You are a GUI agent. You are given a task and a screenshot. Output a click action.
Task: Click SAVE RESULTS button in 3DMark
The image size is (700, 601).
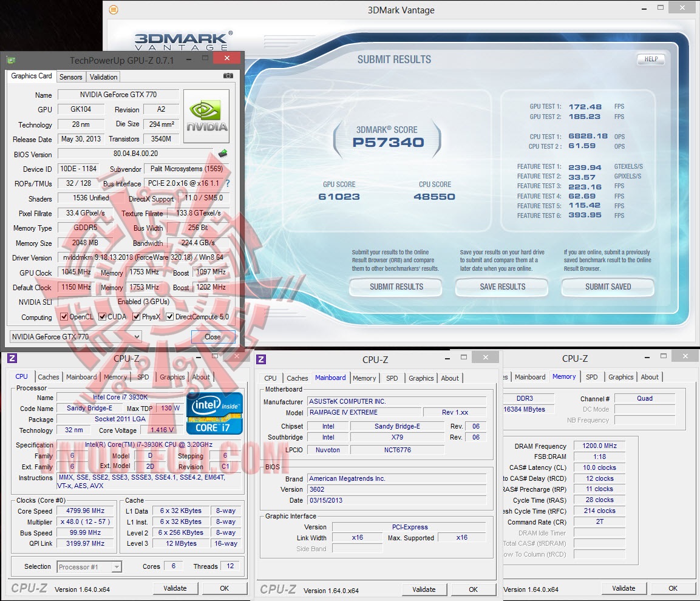[502, 287]
